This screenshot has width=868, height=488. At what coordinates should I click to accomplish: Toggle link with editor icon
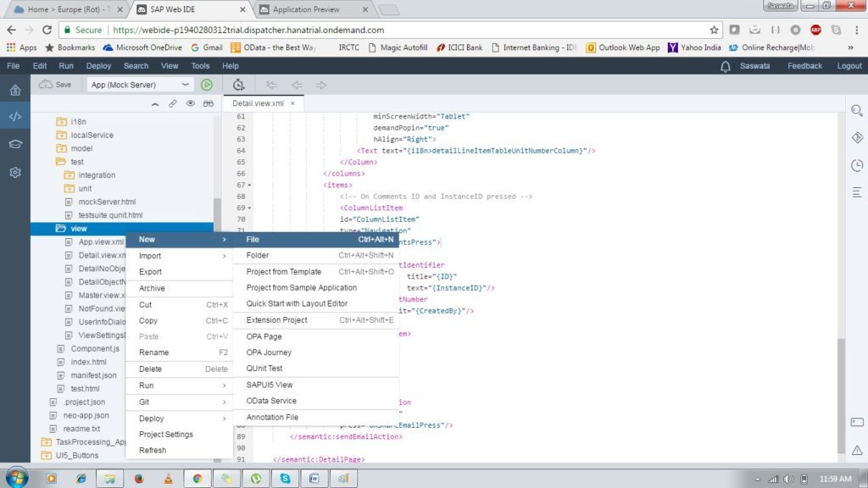pyautogui.click(x=173, y=103)
